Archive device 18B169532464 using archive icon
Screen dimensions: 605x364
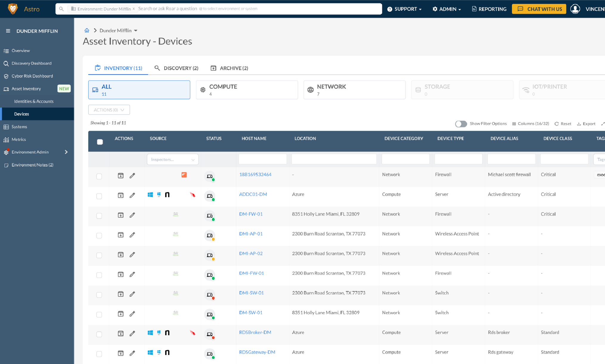(x=120, y=176)
